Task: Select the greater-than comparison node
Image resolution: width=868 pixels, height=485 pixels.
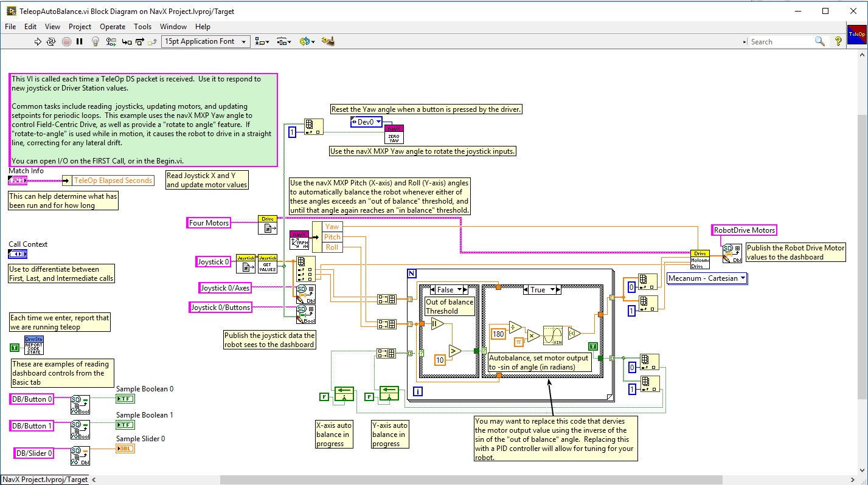Action: [456, 350]
